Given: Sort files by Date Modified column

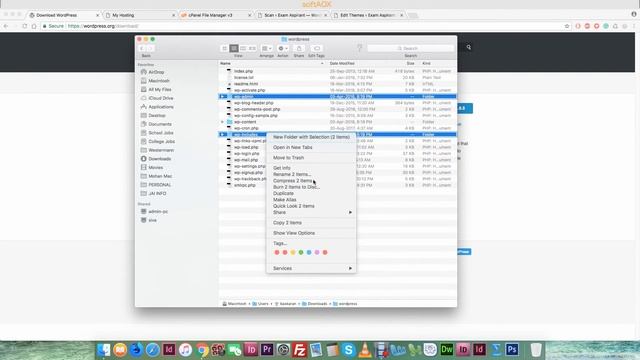Looking at the screenshot, I should [x=342, y=64].
